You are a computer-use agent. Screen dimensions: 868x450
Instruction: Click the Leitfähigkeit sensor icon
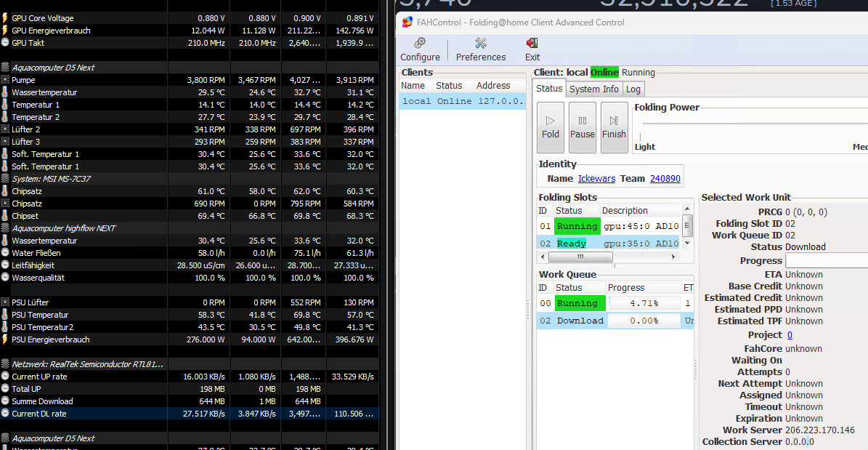(x=6, y=265)
